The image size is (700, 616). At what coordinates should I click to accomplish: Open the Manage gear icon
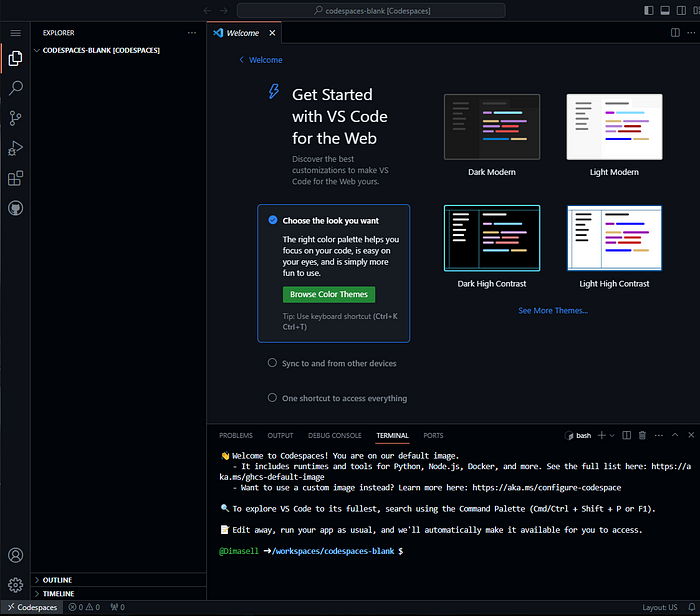click(x=16, y=585)
